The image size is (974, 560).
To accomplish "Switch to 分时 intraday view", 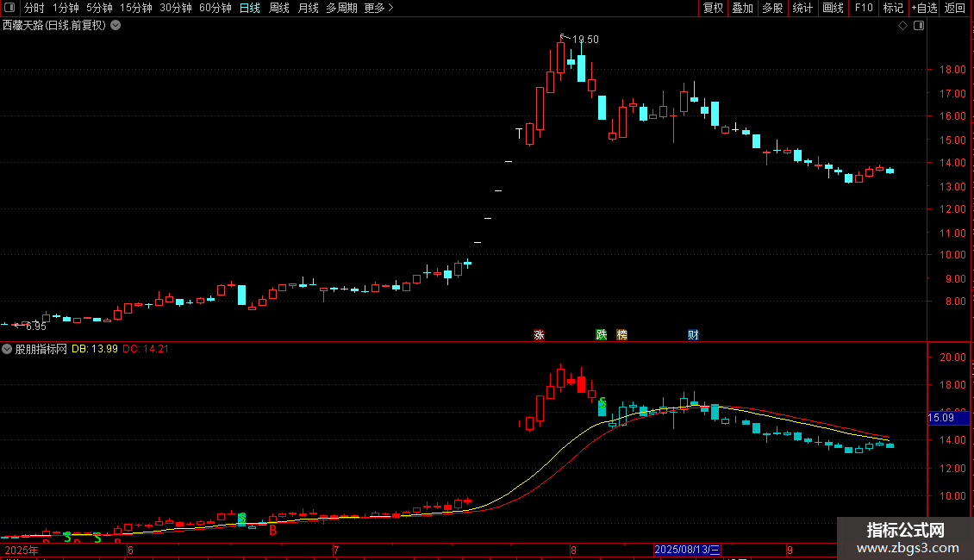I will 34,8.
